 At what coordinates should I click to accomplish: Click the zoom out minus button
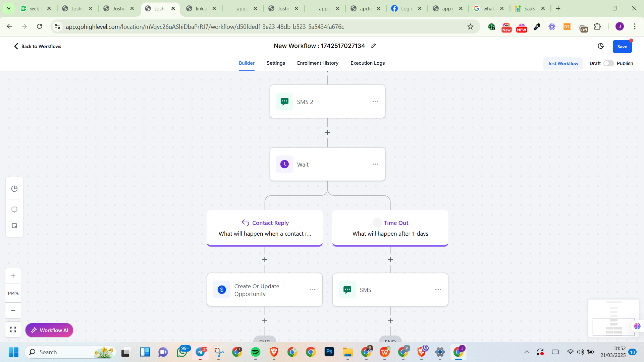[13, 311]
